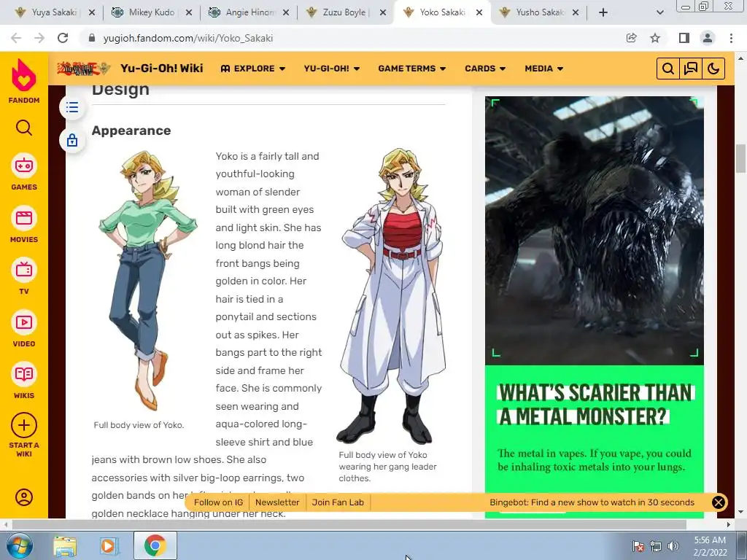Close the Zuzu Boyle tab
Viewport: 747px width, 560px height.
[x=382, y=12]
